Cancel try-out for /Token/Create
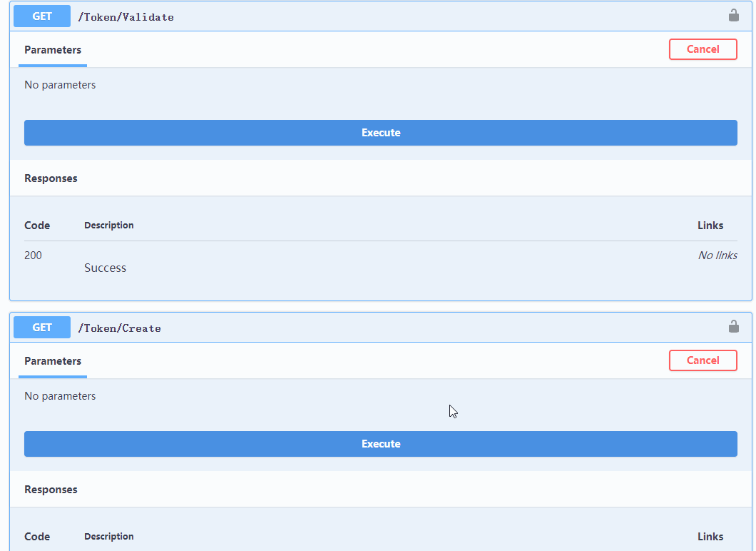 click(703, 360)
